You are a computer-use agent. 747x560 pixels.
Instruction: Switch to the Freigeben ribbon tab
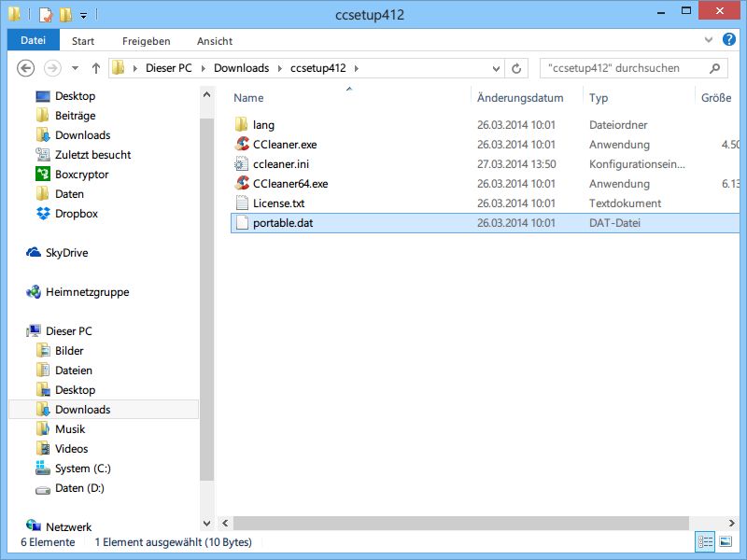pyautogui.click(x=147, y=41)
